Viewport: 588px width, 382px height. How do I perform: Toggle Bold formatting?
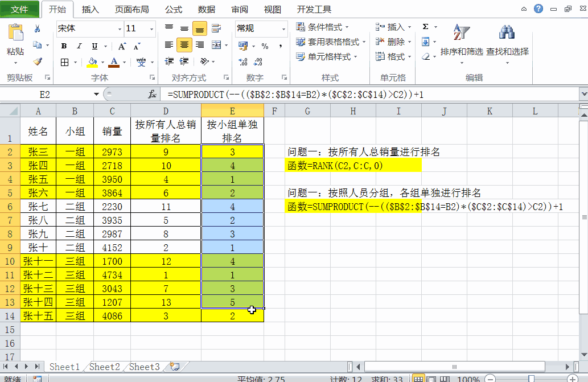(x=64, y=46)
